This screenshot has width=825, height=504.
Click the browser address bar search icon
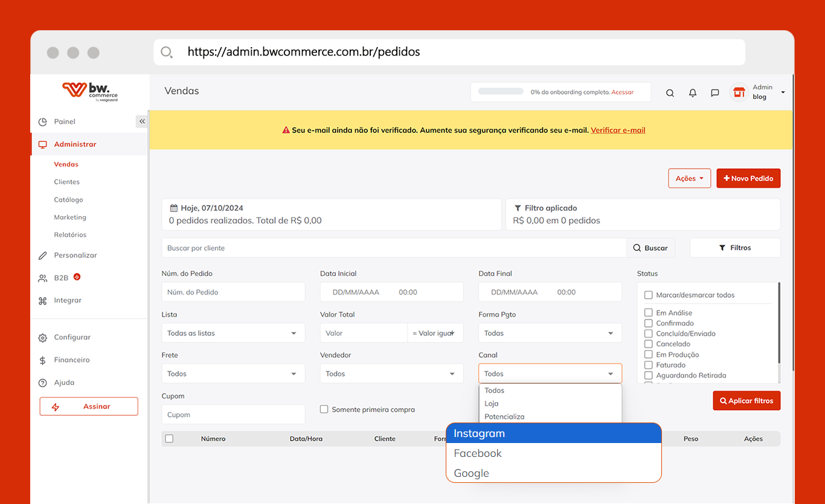[x=167, y=53]
